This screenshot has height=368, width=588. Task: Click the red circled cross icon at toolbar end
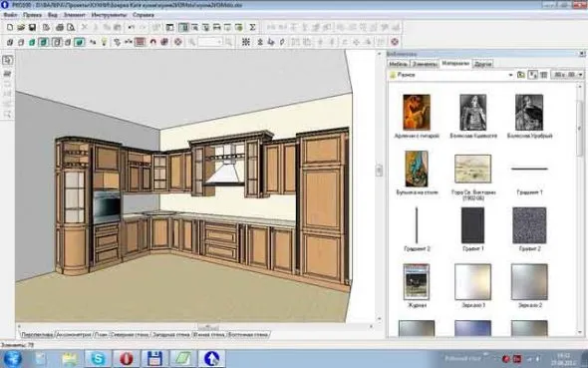[395, 42]
